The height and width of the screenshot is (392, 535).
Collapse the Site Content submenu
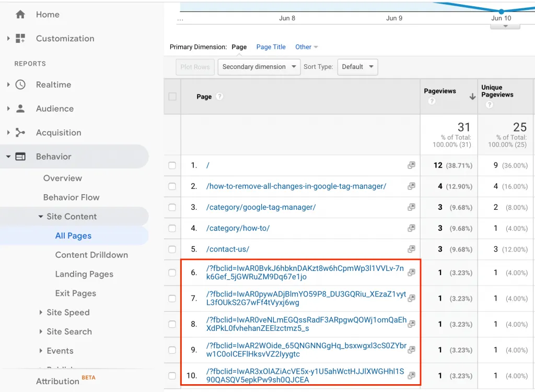coord(41,217)
